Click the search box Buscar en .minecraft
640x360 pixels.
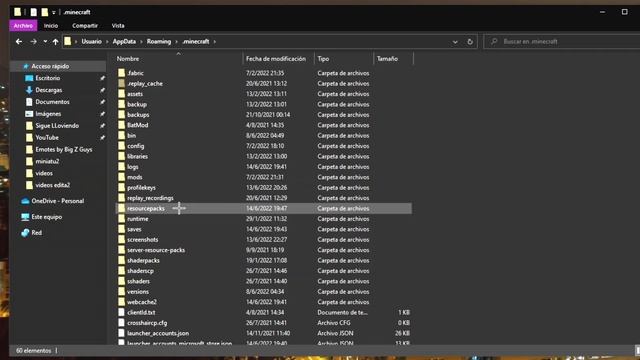tap(563, 42)
